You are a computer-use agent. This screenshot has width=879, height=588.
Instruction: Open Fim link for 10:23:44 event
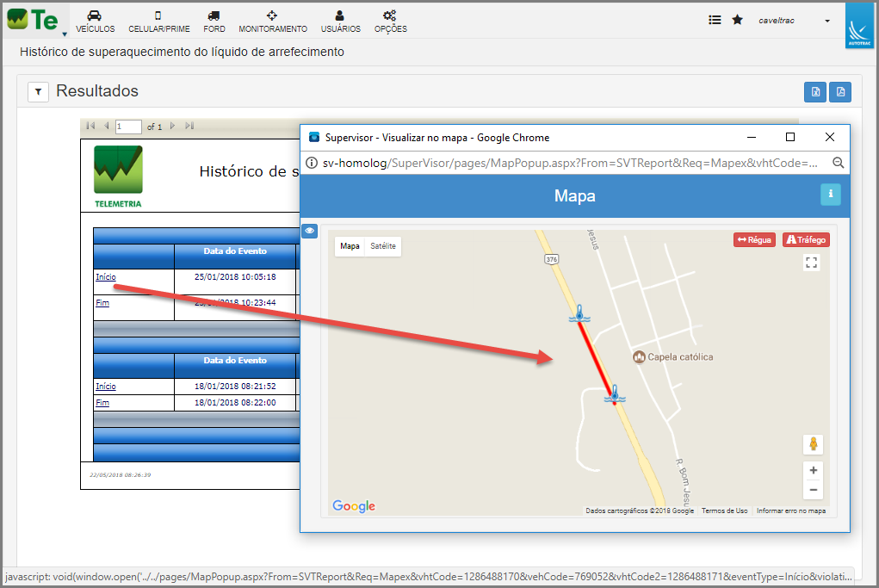(102, 303)
